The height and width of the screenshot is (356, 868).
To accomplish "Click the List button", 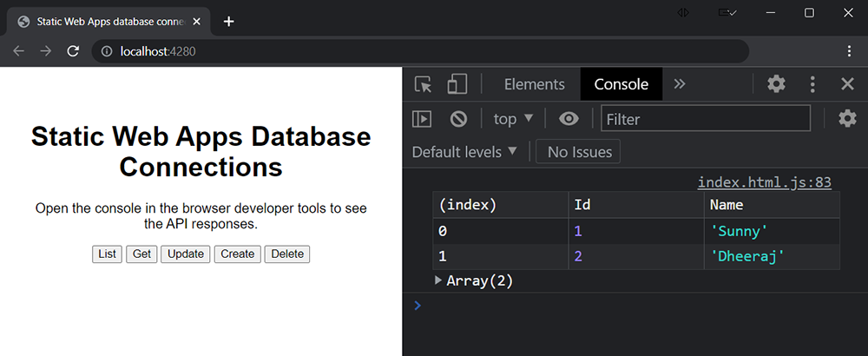I will 108,254.
